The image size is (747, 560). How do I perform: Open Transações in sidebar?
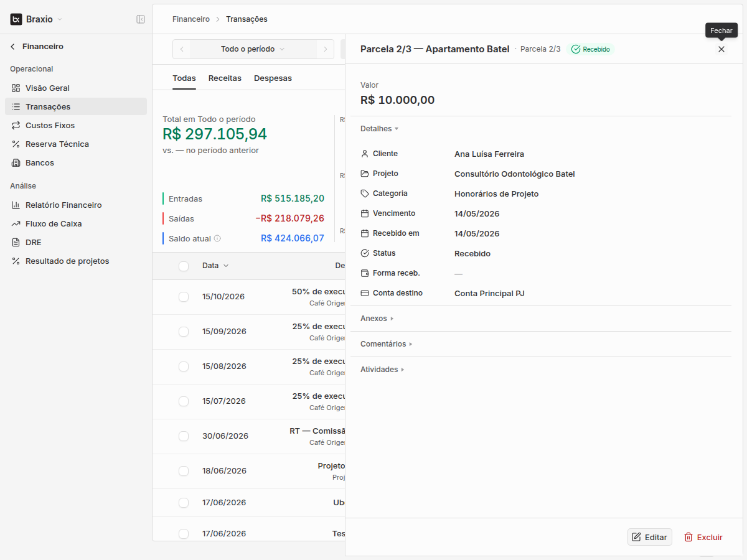coord(76,106)
